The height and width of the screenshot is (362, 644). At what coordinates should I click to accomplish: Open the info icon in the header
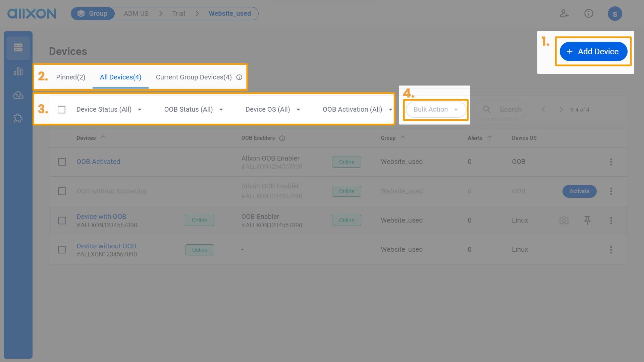point(589,13)
